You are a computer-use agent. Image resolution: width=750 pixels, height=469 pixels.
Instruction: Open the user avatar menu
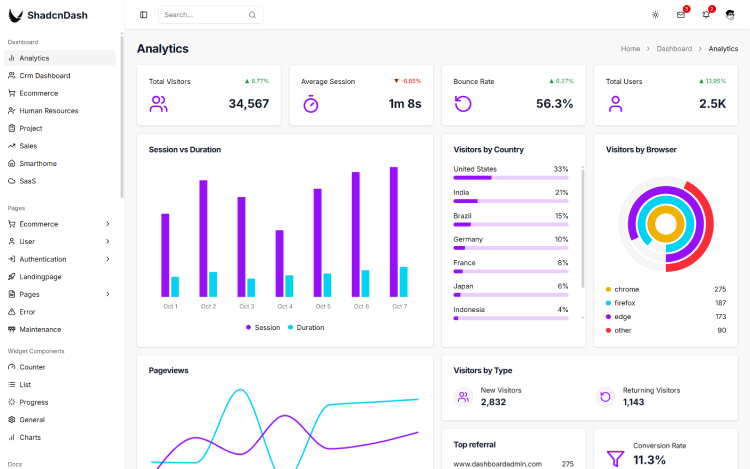pos(731,15)
